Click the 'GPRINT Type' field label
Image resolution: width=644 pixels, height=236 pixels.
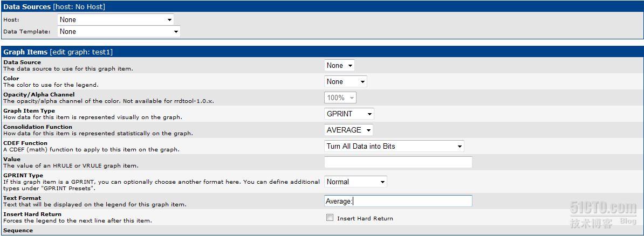[x=23, y=176]
